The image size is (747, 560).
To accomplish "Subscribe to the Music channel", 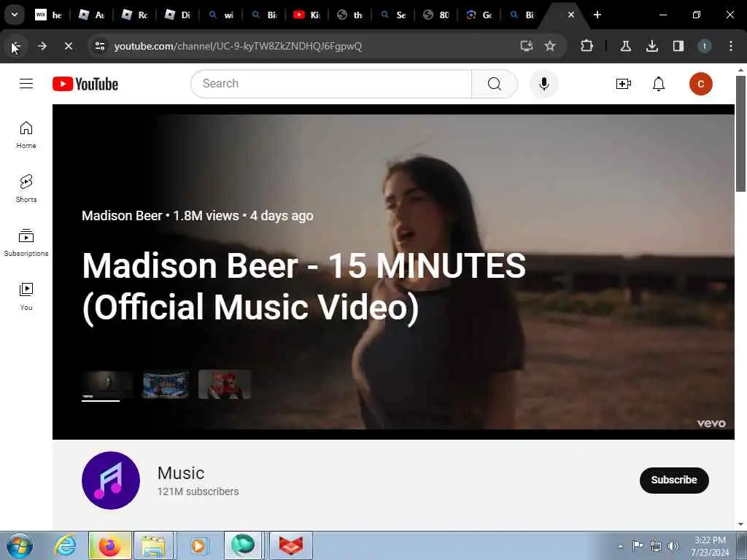I will [673, 480].
